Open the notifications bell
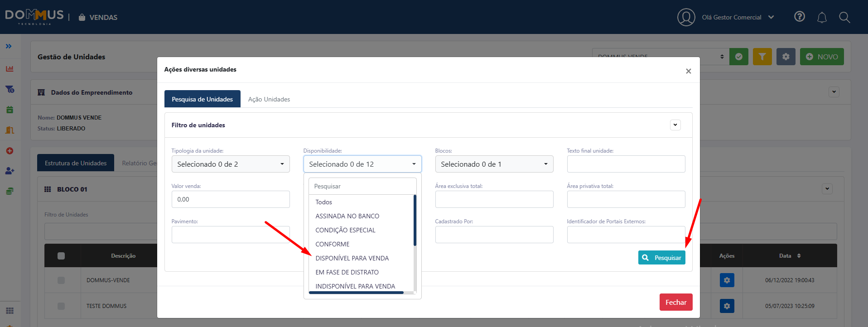 (822, 18)
